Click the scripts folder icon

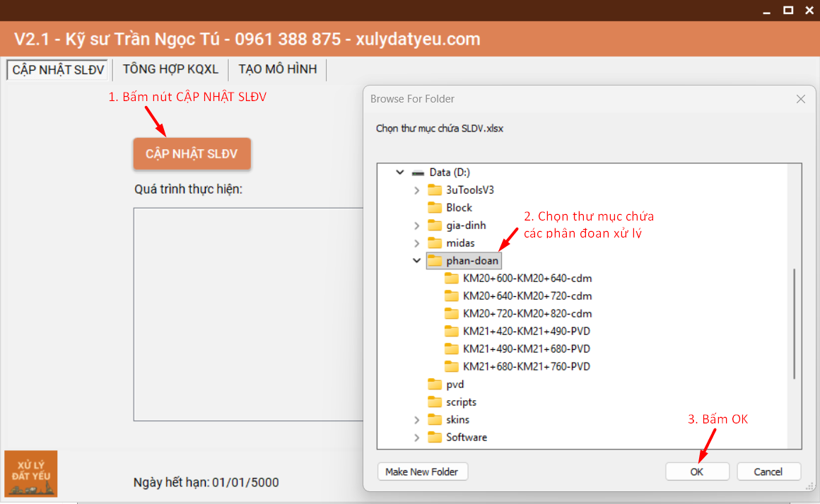pos(435,402)
